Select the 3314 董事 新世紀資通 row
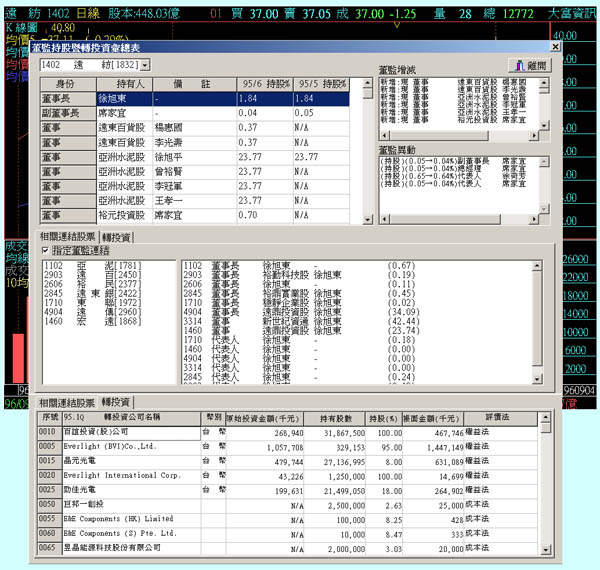600x570 pixels. pyautogui.click(x=302, y=321)
